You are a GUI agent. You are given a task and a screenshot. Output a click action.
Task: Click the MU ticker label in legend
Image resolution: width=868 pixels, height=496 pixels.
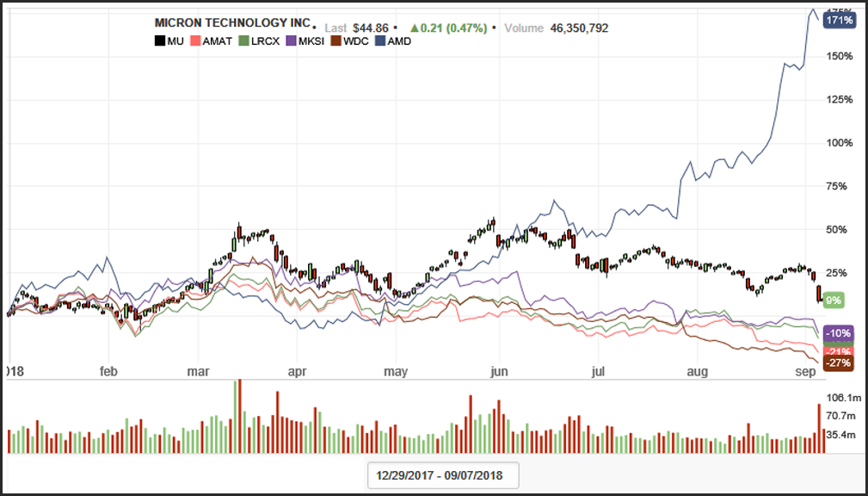[x=175, y=41]
